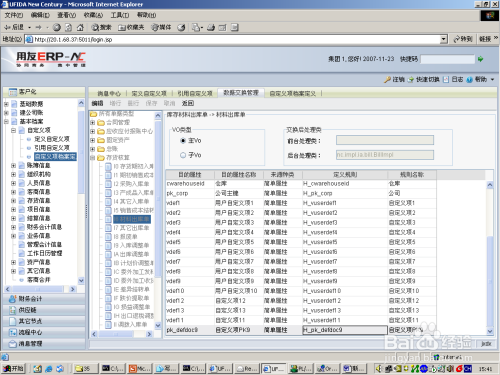Expand the 基础数据 tree node
Image resolution: width=500 pixels, height=375 pixels.
pos(6,104)
